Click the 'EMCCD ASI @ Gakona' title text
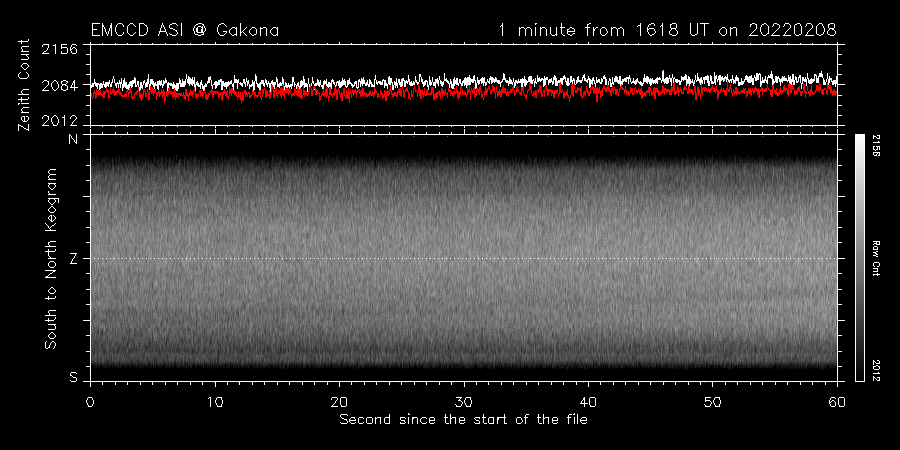This screenshot has height=450, width=900. click(185, 30)
